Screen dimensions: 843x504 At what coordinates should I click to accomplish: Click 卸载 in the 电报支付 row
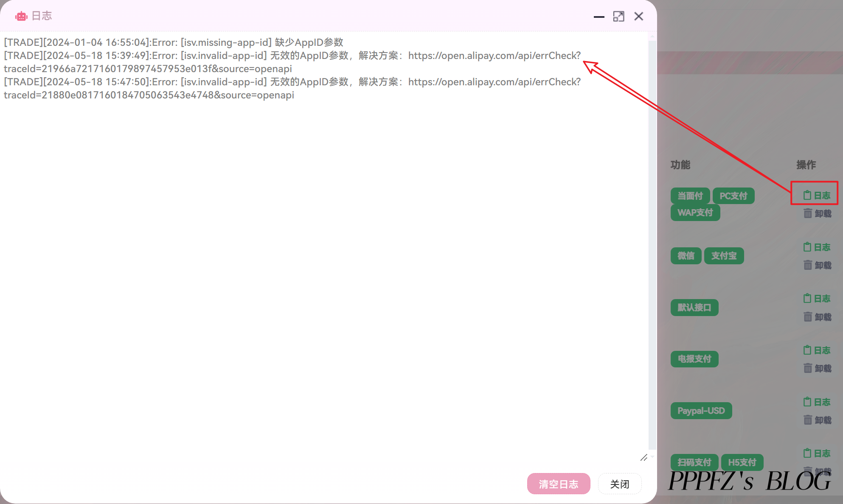coord(818,368)
